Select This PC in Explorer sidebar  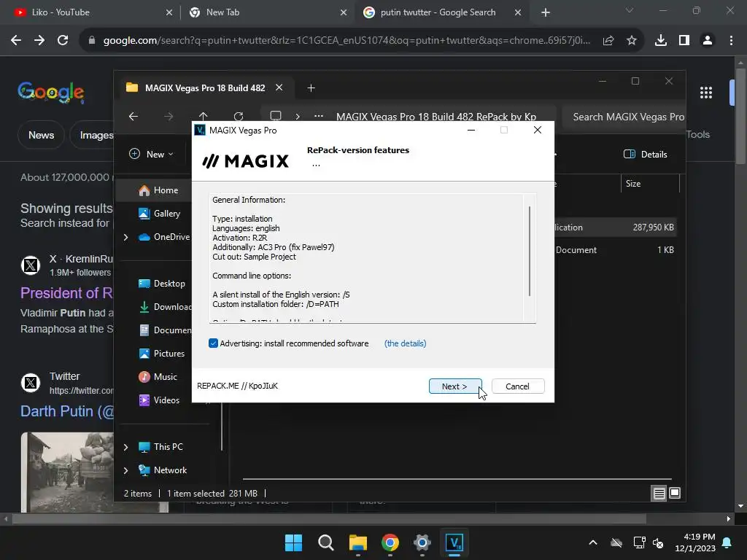(160, 447)
